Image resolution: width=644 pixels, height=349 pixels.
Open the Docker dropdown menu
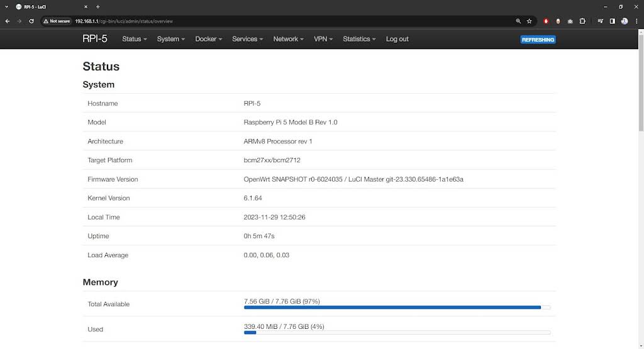208,39
